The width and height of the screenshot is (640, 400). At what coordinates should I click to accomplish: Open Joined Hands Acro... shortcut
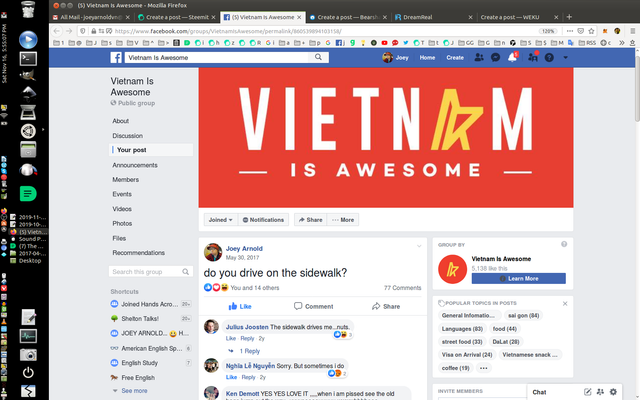point(150,304)
